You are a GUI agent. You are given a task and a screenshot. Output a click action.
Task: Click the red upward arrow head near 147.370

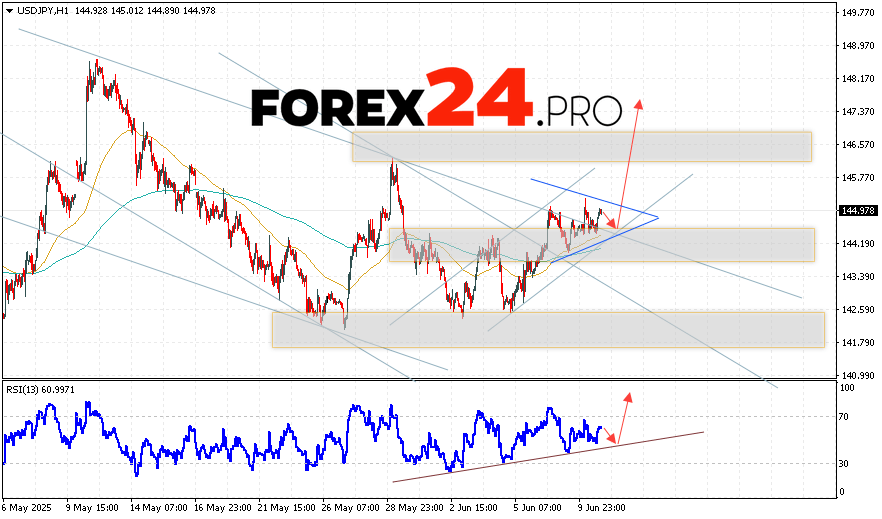tap(637, 102)
